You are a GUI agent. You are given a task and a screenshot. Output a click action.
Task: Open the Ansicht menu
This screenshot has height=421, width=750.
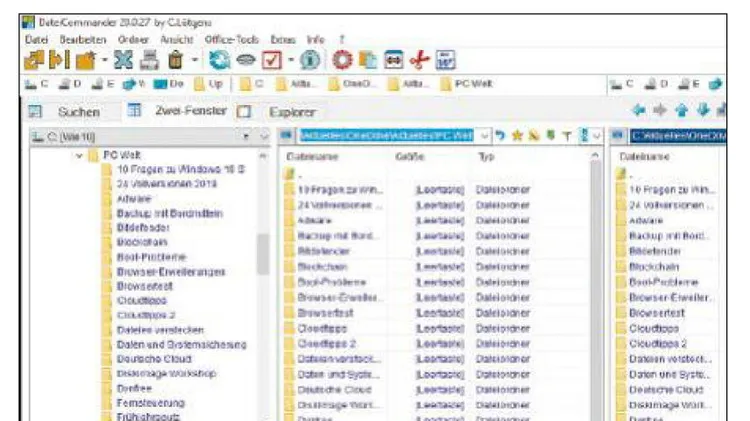pyautogui.click(x=176, y=40)
